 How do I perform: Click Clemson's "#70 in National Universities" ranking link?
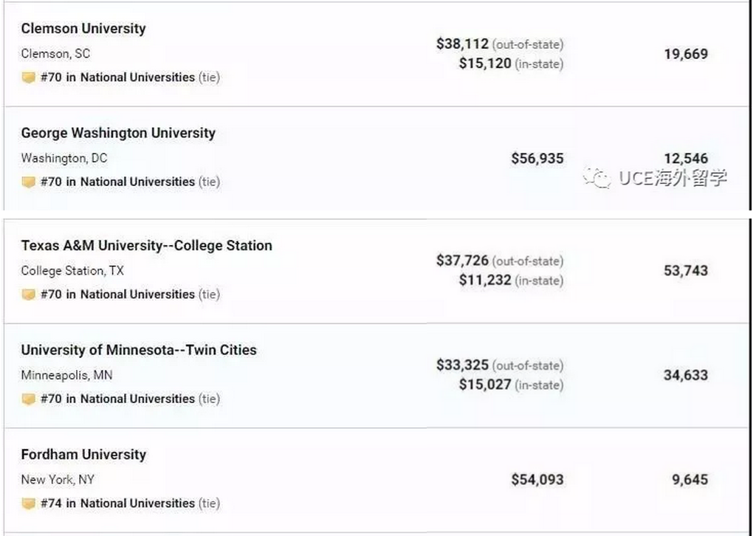click(118, 78)
